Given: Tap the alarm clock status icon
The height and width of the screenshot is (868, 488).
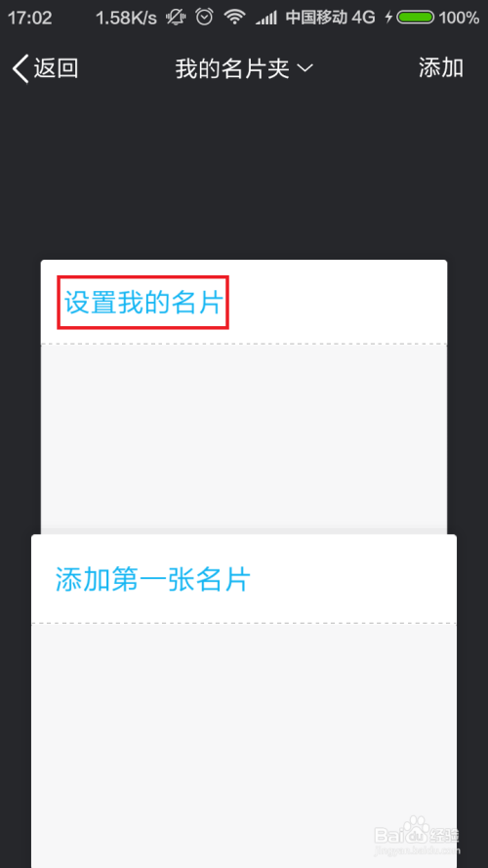Looking at the screenshot, I should [x=205, y=17].
